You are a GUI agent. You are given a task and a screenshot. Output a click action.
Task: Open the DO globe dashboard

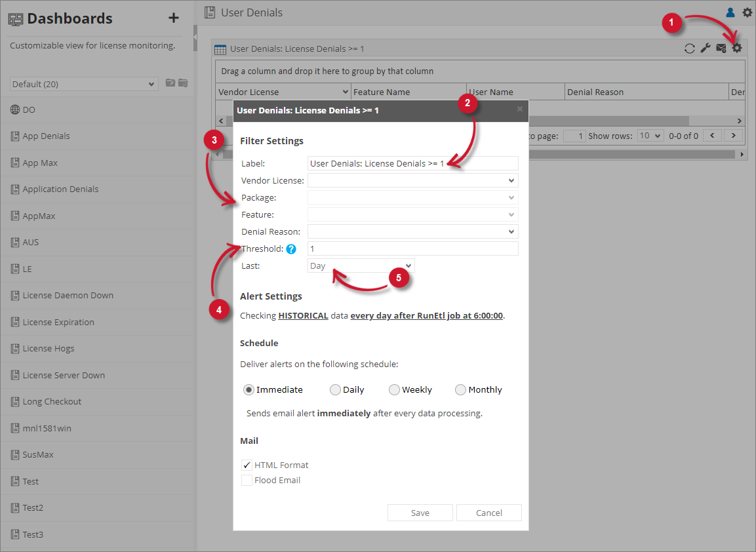pyautogui.click(x=96, y=110)
